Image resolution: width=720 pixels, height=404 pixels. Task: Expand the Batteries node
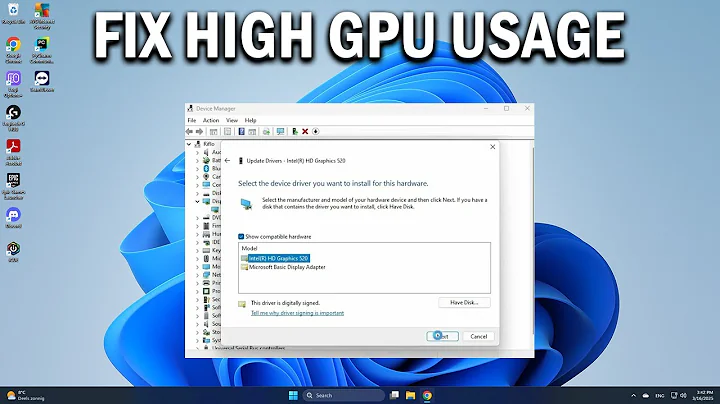click(x=197, y=161)
